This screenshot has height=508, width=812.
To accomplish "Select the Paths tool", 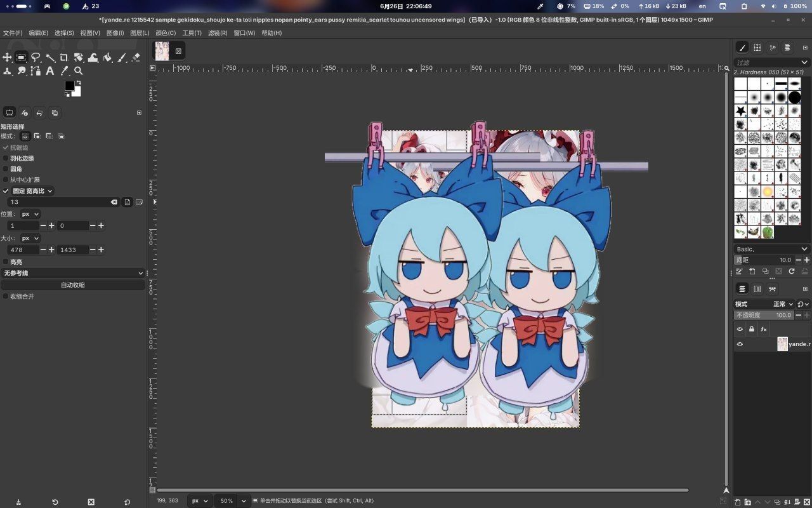I will 36,71.
